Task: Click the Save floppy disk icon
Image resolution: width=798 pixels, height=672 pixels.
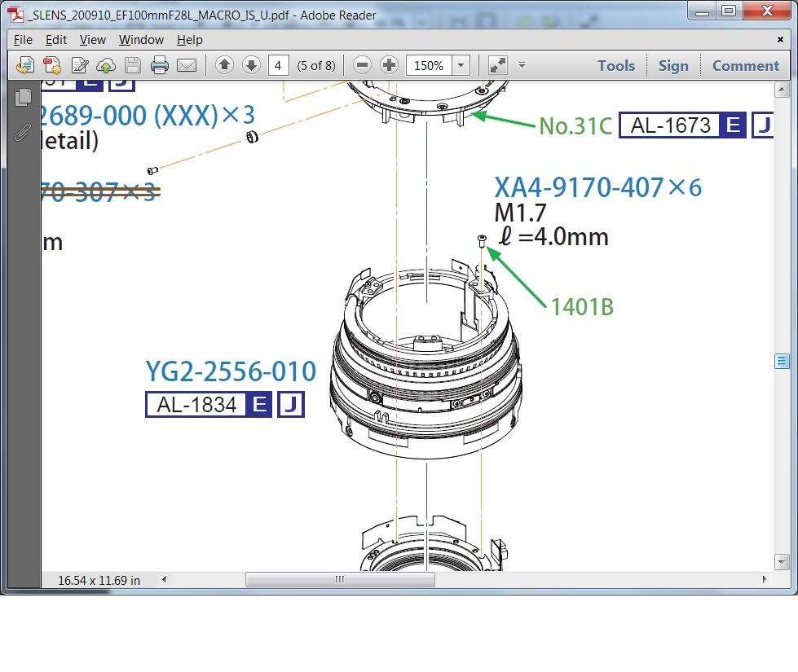Action: [133, 66]
